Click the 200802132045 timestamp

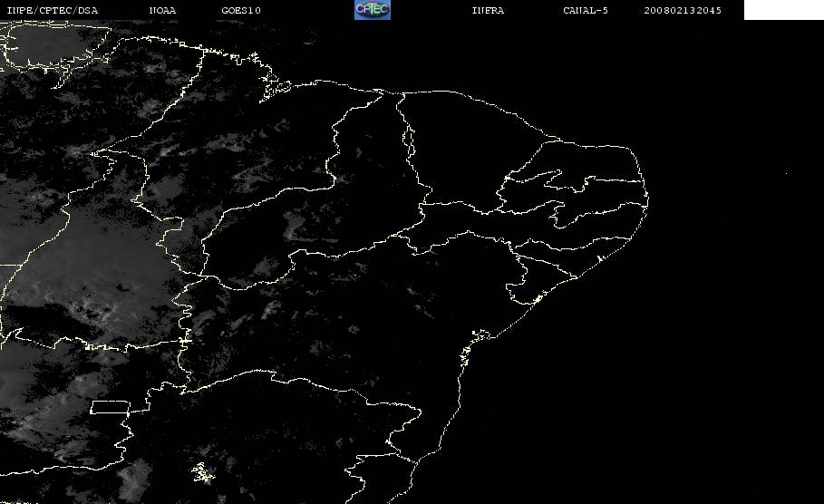683,11
